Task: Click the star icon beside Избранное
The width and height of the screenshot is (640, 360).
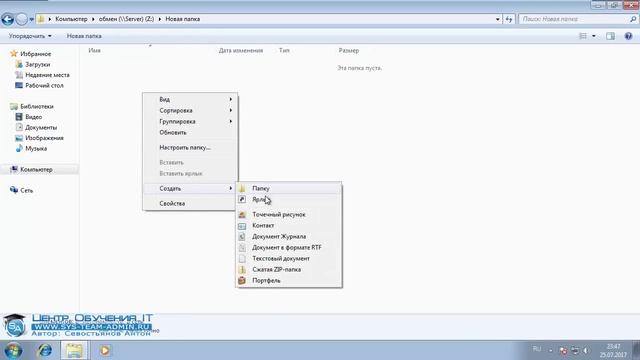Action: pos(14,53)
